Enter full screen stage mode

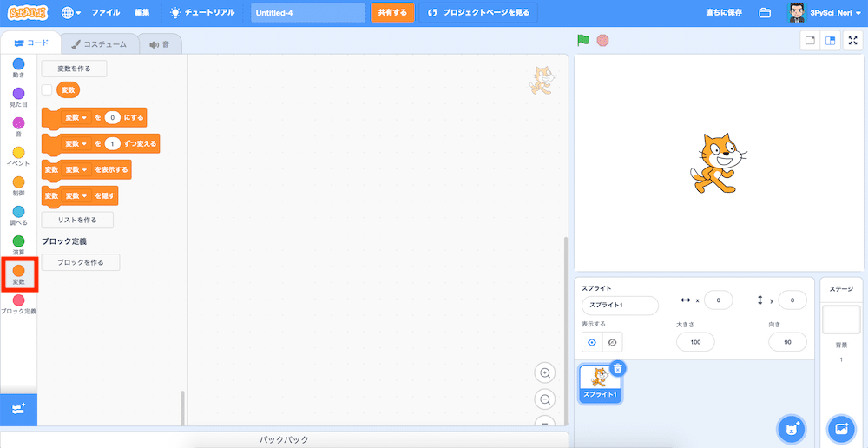coord(852,41)
